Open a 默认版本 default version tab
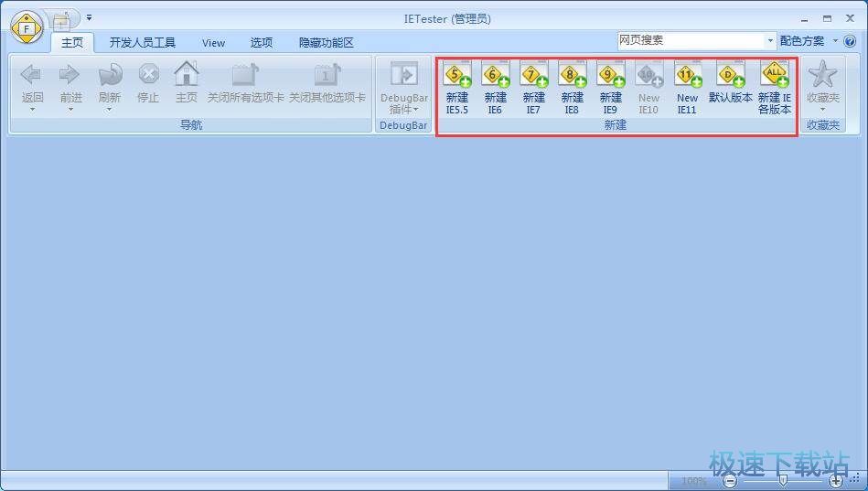This screenshot has width=868, height=491. click(730, 83)
